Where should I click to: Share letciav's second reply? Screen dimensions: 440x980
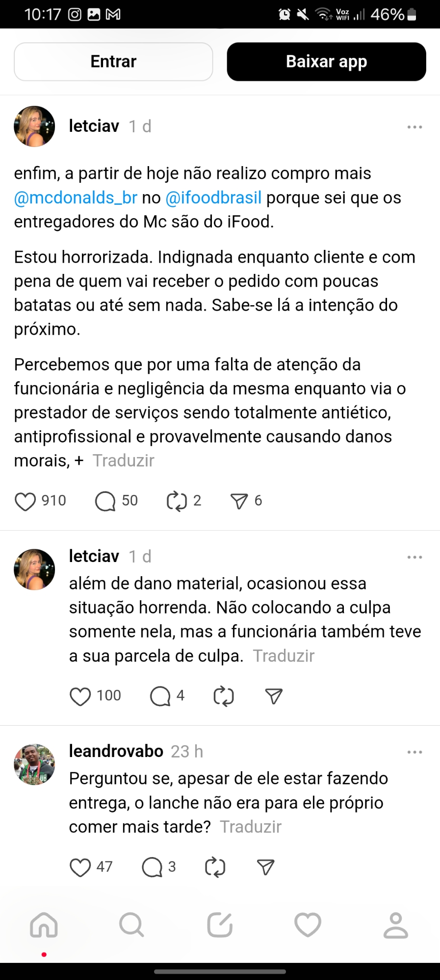pos(274,696)
